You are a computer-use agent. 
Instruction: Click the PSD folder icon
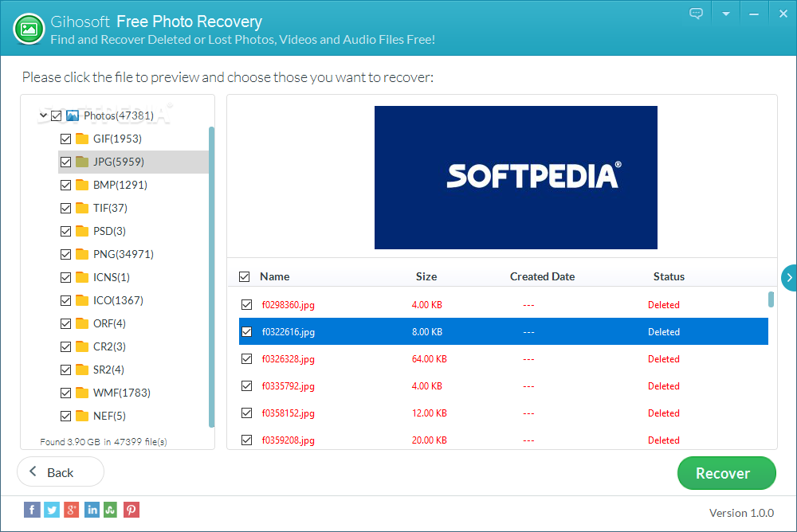tap(82, 231)
